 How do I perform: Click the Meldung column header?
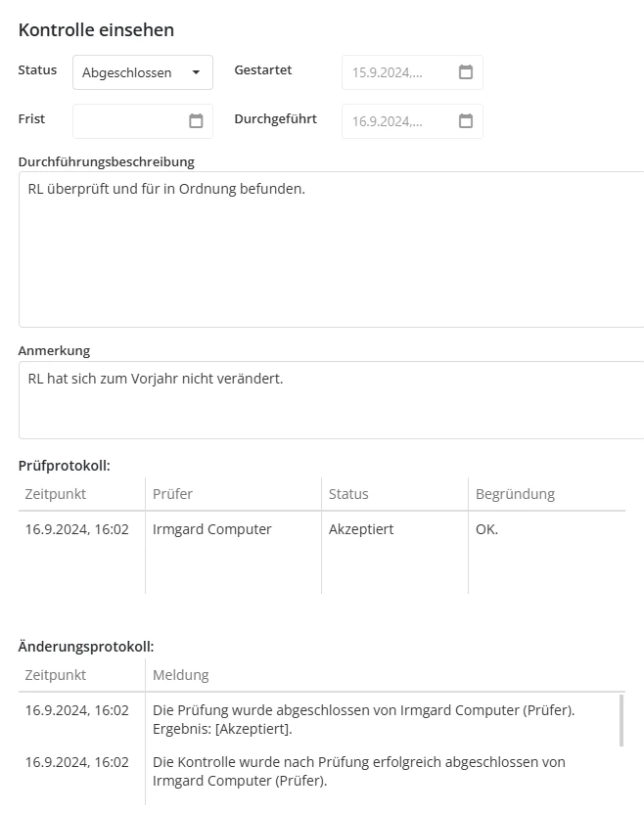point(181,675)
